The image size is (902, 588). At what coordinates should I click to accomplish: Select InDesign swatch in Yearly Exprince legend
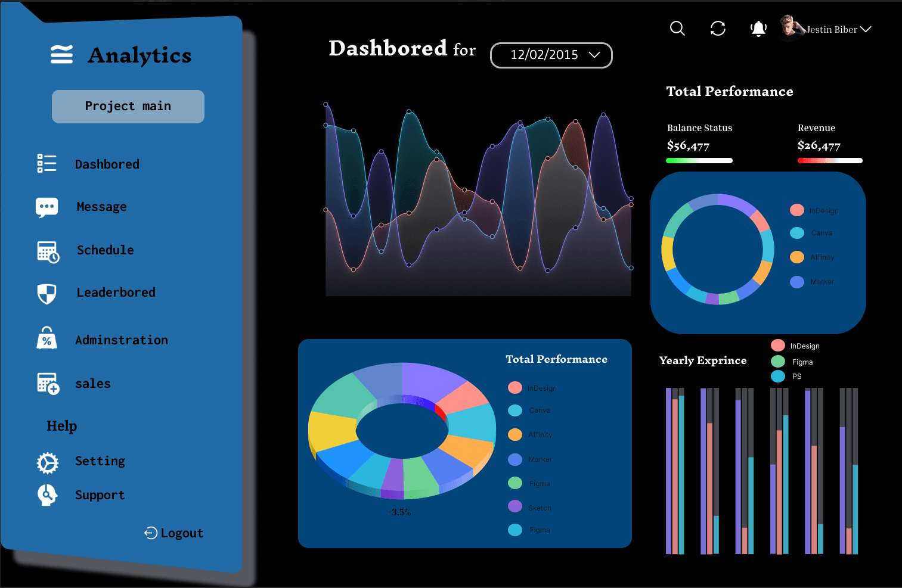pos(778,346)
